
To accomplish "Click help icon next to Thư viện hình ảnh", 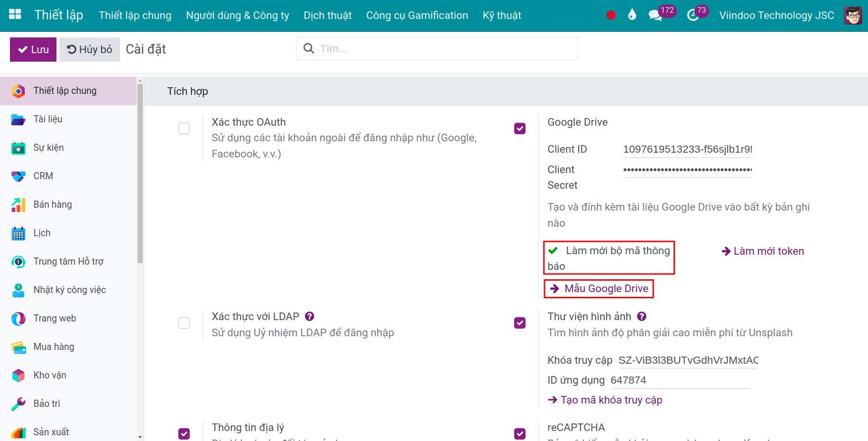I will click(642, 316).
